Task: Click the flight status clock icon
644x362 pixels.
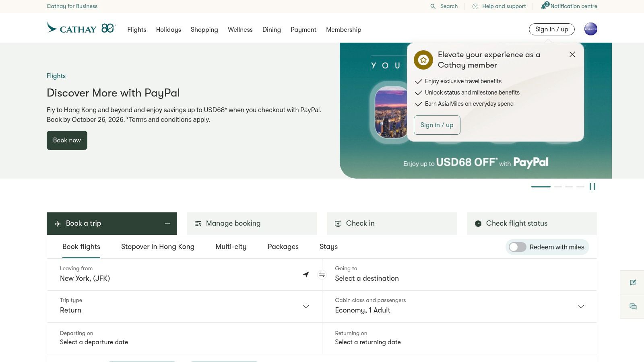Action: [478, 224]
